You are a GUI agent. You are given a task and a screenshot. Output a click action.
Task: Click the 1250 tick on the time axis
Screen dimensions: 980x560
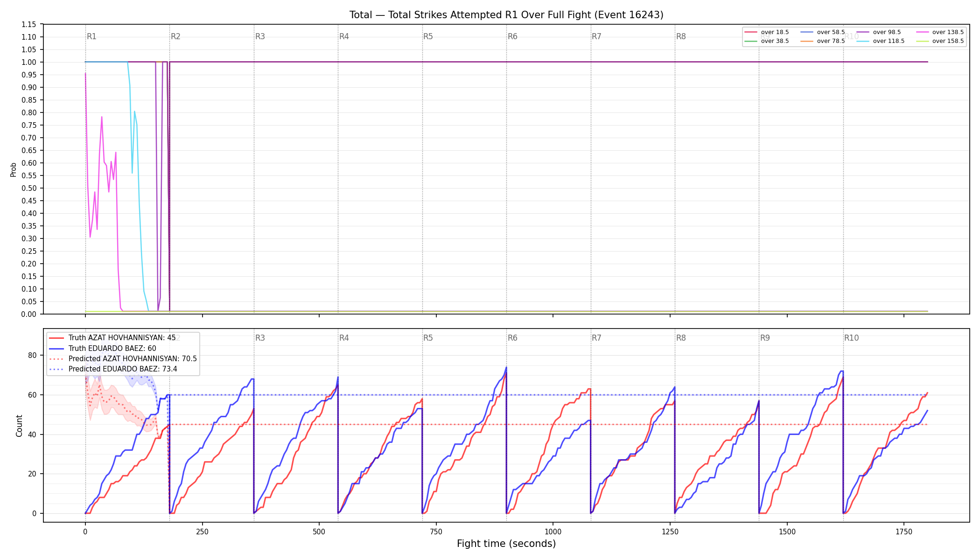(670, 531)
